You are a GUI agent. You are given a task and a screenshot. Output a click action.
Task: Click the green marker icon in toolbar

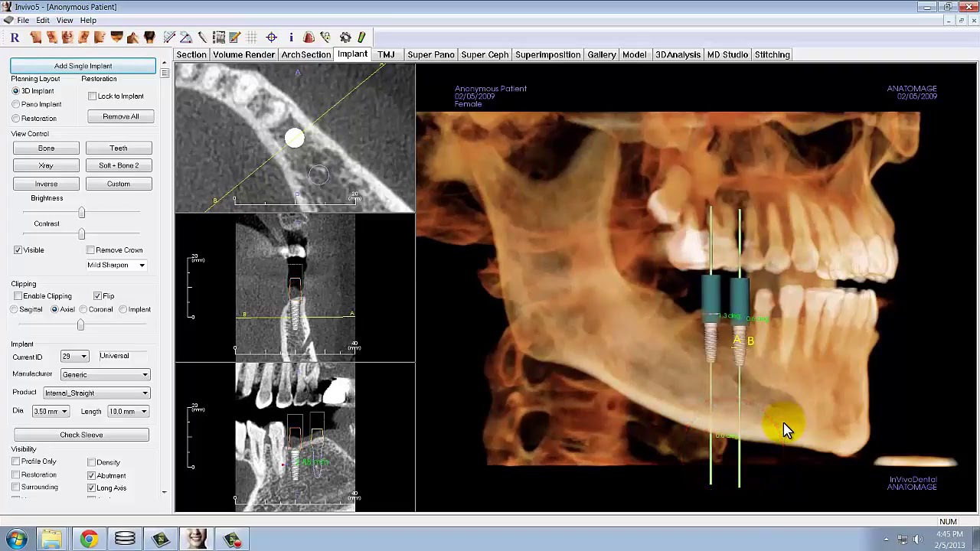click(x=361, y=37)
